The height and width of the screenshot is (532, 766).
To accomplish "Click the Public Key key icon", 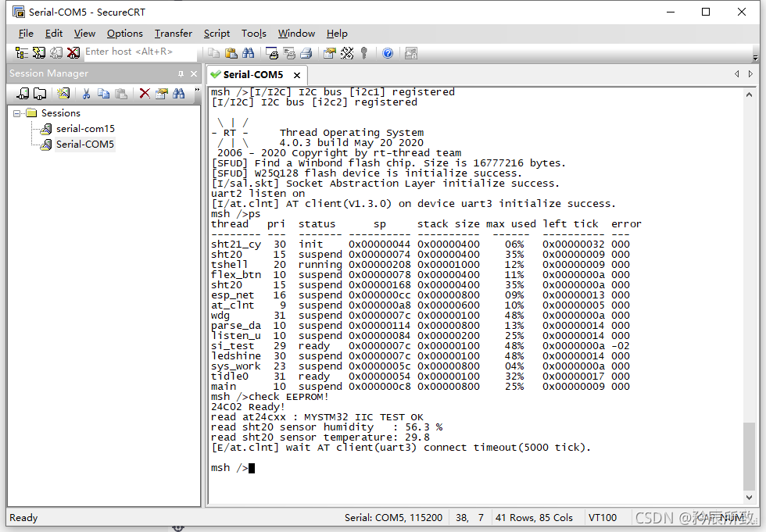I will [x=364, y=53].
